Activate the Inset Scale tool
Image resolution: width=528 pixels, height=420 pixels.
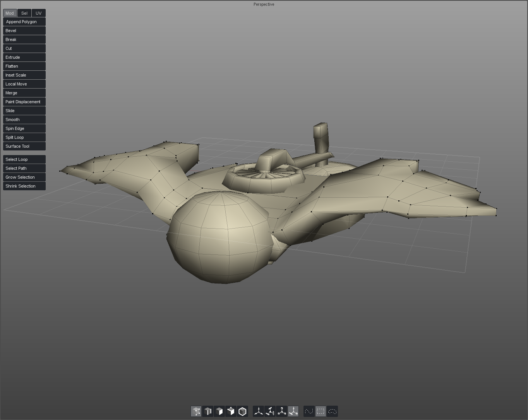pyautogui.click(x=24, y=75)
